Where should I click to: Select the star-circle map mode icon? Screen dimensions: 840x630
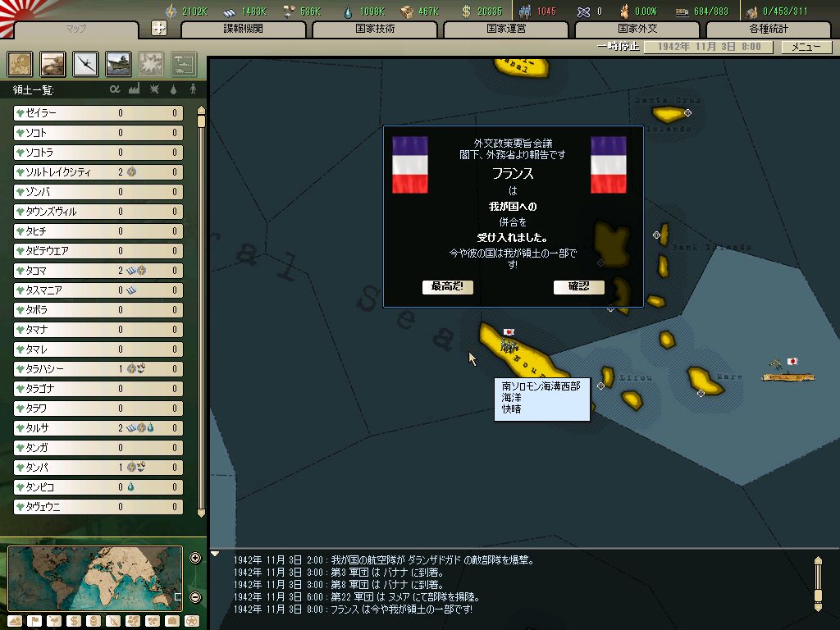[x=192, y=621]
